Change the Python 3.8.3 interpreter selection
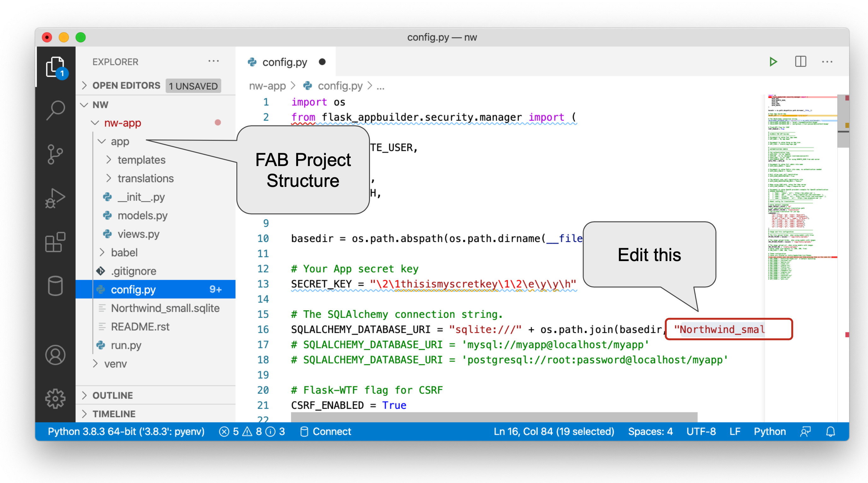This screenshot has width=868, height=483. pos(126,432)
